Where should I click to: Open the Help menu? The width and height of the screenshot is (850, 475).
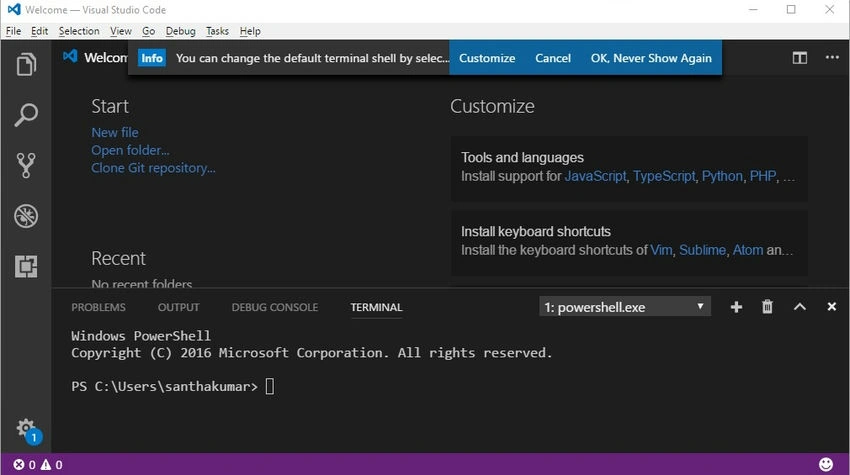(250, 31)
